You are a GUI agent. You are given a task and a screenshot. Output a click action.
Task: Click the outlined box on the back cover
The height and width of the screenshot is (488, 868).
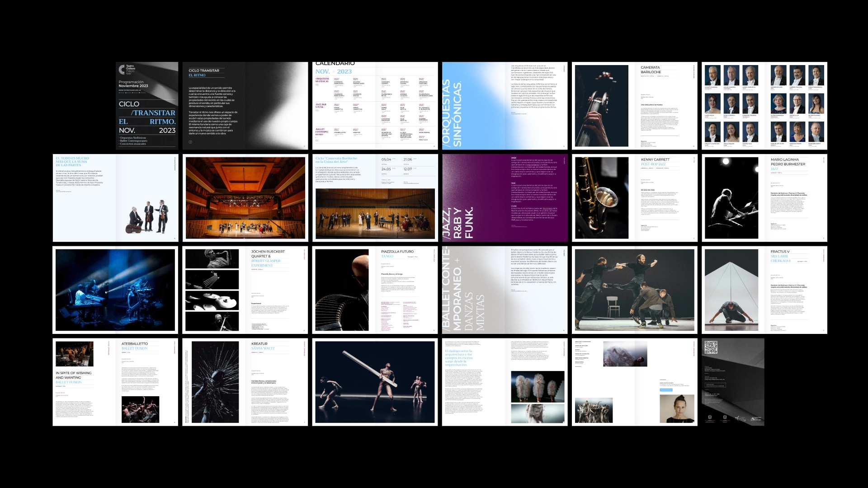click(715, 385)
